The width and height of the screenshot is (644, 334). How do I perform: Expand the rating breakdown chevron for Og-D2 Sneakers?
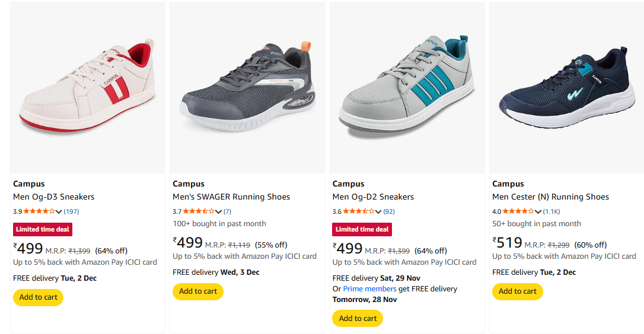[378, 212]
